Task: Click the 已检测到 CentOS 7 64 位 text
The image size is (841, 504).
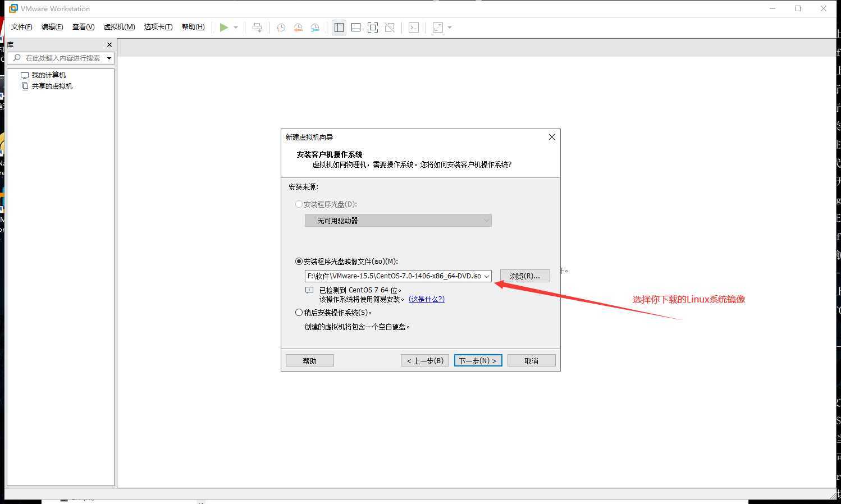Action: point(360,290)
